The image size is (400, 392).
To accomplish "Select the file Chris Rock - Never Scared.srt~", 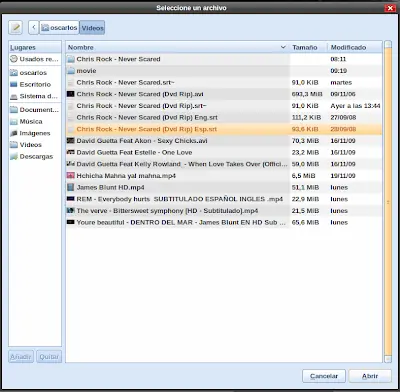I will (224, 82).
